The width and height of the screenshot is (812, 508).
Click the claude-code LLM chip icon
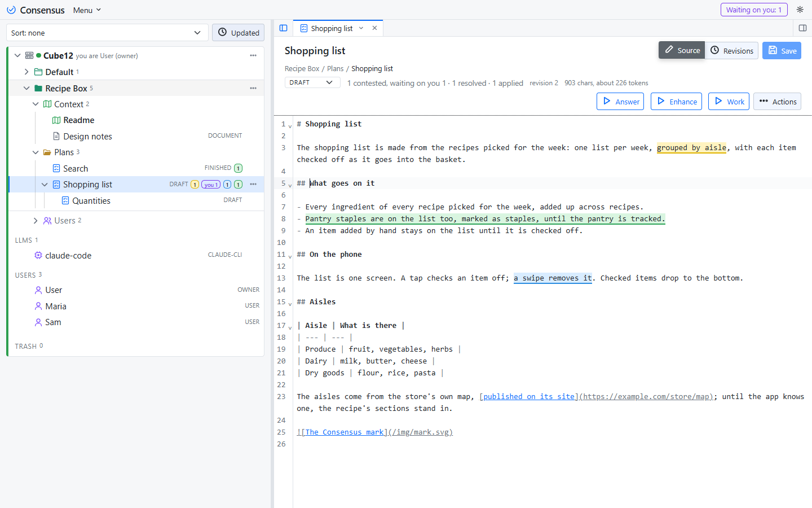pyautogui.click(x=38, y=255)
